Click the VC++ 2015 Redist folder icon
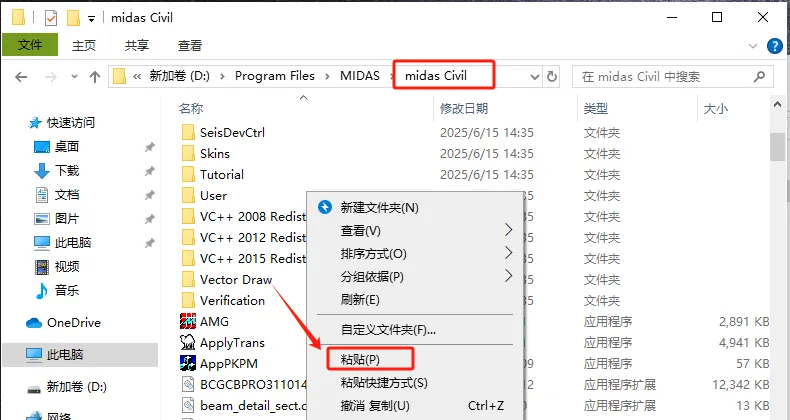 pos(188,258)
